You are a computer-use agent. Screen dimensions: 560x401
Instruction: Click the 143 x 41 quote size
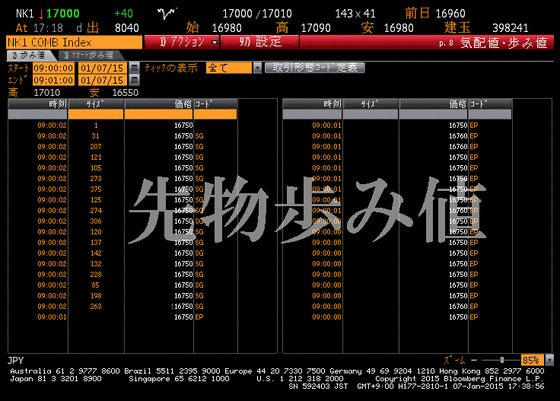click(x=355, y=14)
